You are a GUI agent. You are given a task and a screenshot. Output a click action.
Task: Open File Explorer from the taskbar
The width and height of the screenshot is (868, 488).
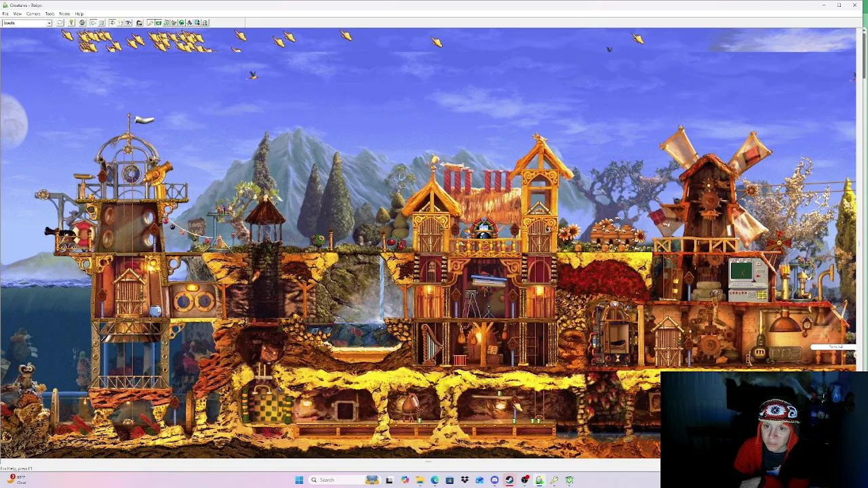[x=420, y=480]
